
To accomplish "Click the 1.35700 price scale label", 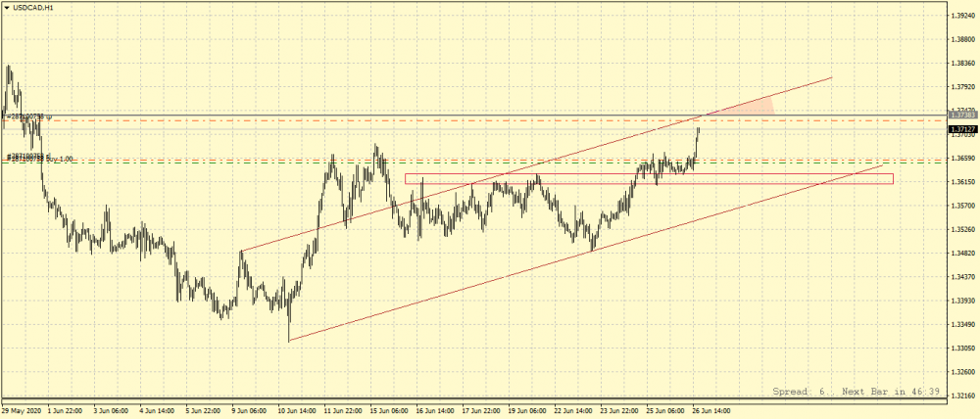I will click(963, 206).
